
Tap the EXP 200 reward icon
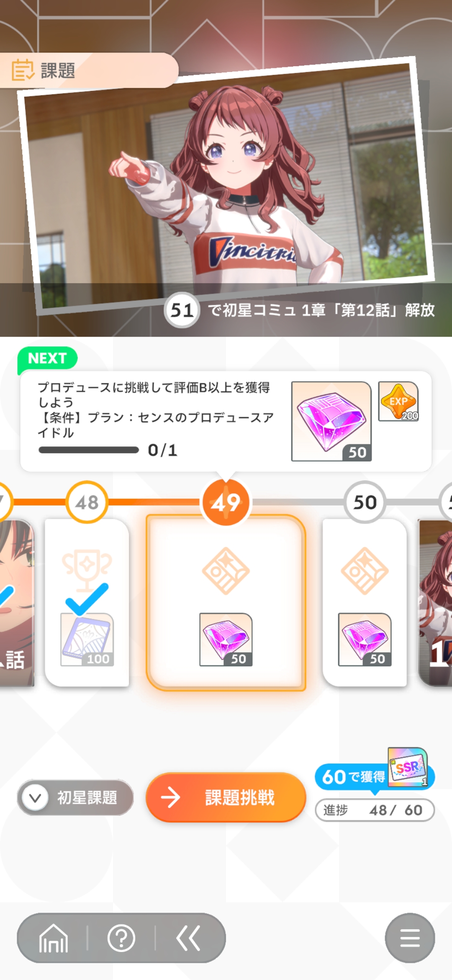398,401
